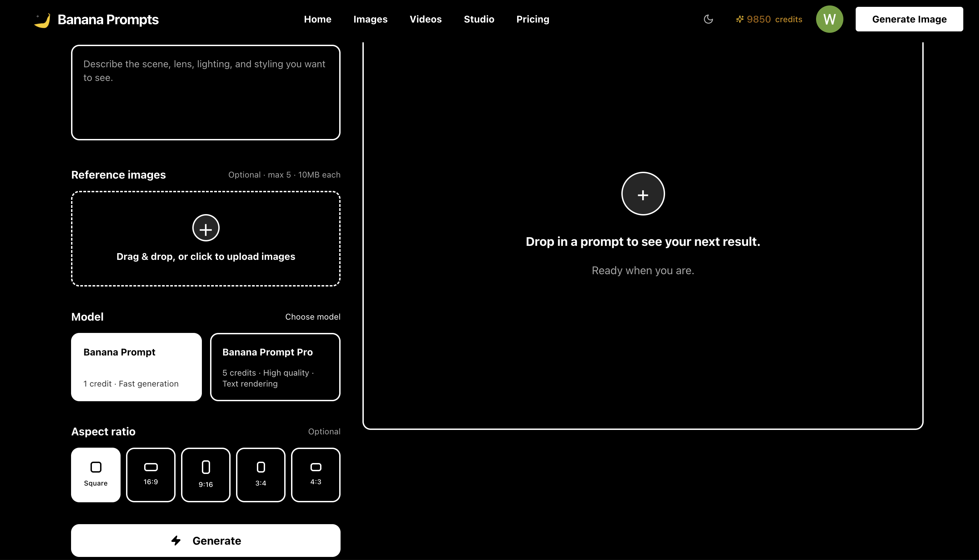Click the Generate Image button
This screenshot has height=560, width=979.
(909, 19)
